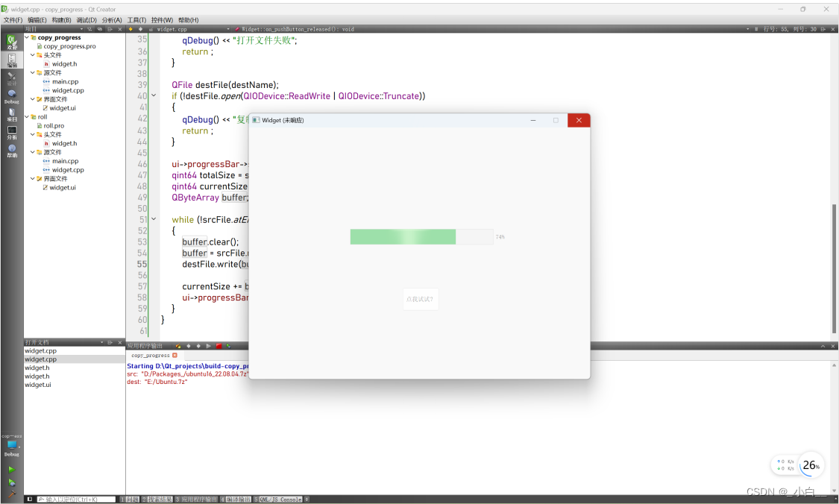Screen dimensions: 839x504
Task: Open the Analyze (分析) mode
Action: (x=11, y=133)
